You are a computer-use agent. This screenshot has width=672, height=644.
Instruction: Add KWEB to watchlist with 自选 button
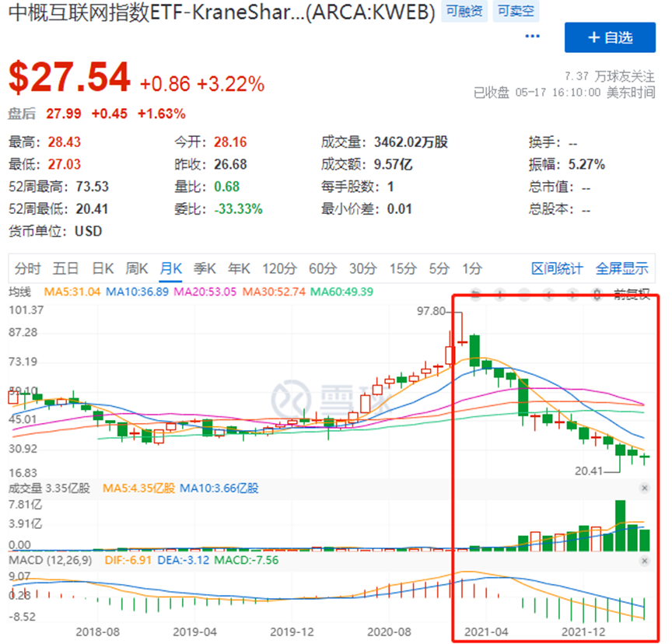[x=610, y=37]
